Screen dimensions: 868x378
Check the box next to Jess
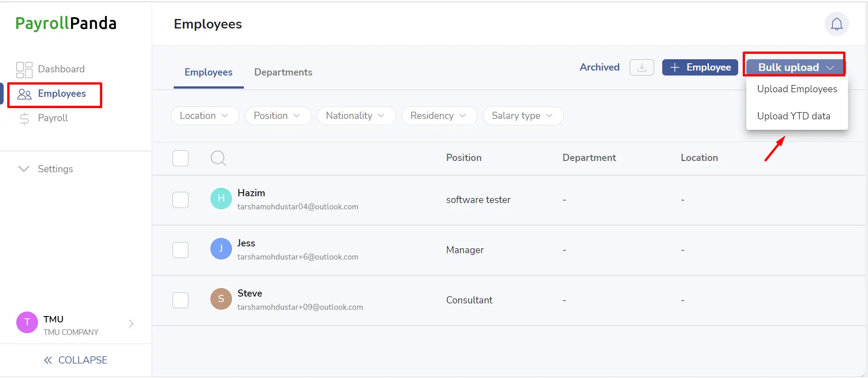pos(180,250)
